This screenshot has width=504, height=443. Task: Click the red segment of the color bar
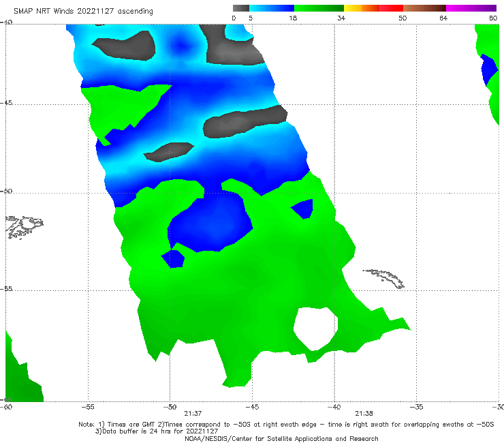(x=391, y=8)
